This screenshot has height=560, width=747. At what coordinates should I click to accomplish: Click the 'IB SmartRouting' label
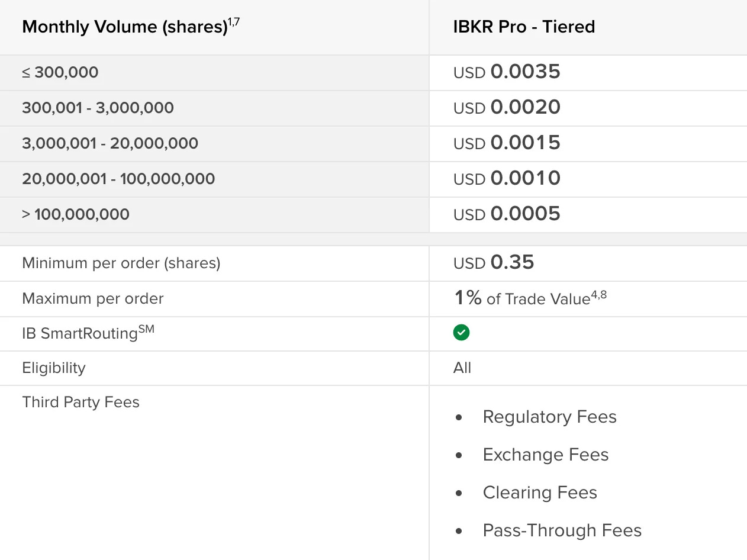[88, 333]
